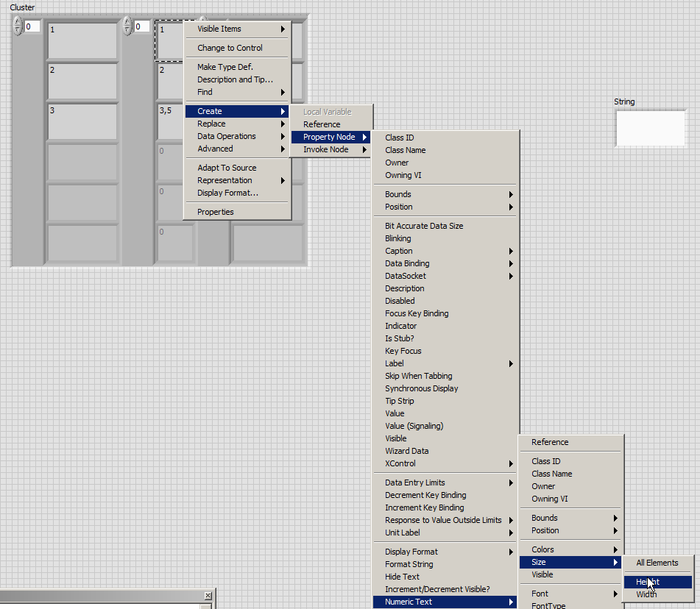The image size is (700, 609).
Task: Click first array element containing 3
Action: pos(82,121)
